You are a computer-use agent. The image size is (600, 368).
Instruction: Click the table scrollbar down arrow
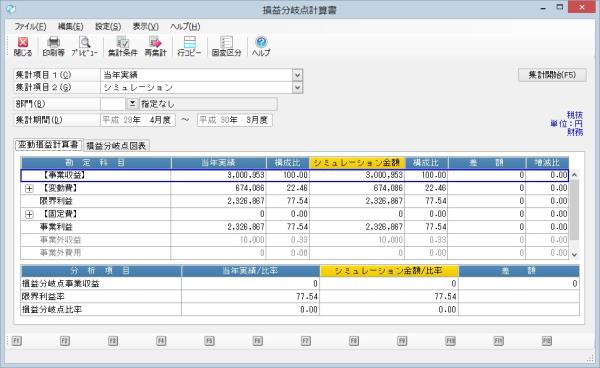(x=574, y=254)
